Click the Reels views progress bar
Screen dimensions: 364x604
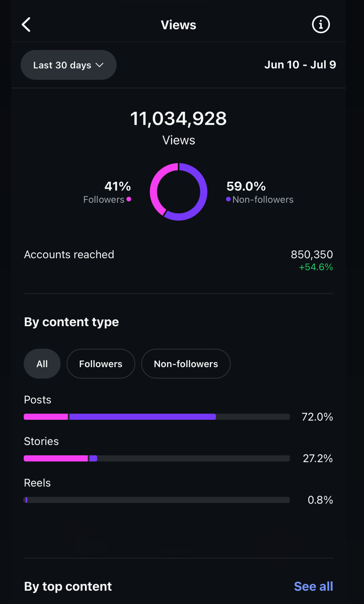tap(157, 500)
